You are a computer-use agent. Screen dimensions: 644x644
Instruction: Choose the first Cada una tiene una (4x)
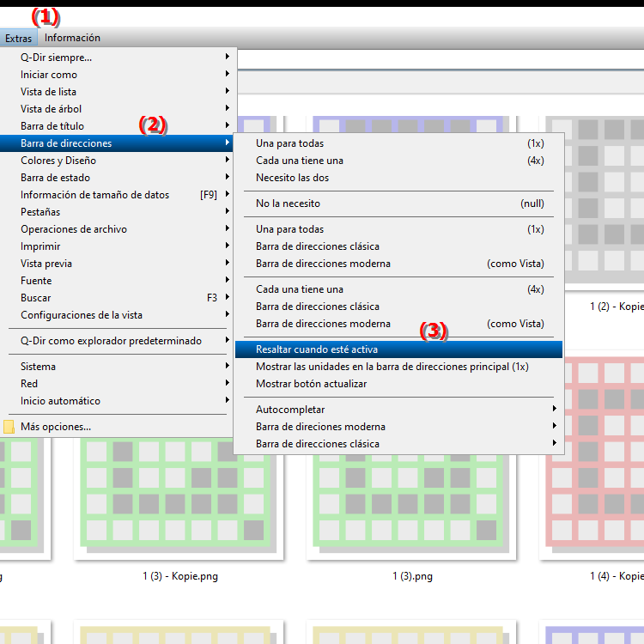pyautogui.click(x=398, y=161)
